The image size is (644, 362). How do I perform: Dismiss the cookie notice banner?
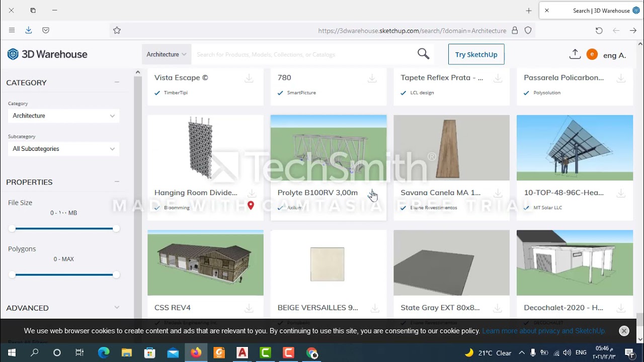tap(624, 331)
